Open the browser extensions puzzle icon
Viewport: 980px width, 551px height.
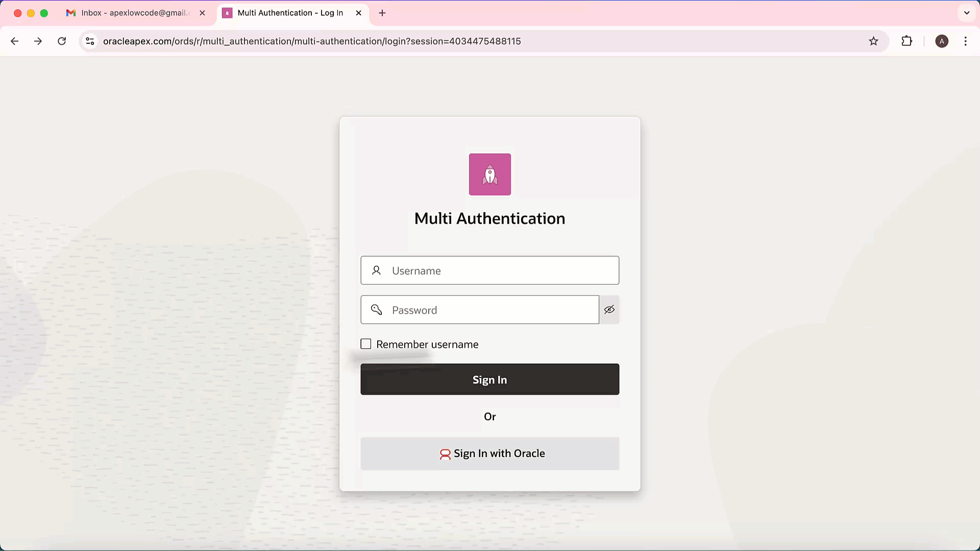click(x=906, y=41)
